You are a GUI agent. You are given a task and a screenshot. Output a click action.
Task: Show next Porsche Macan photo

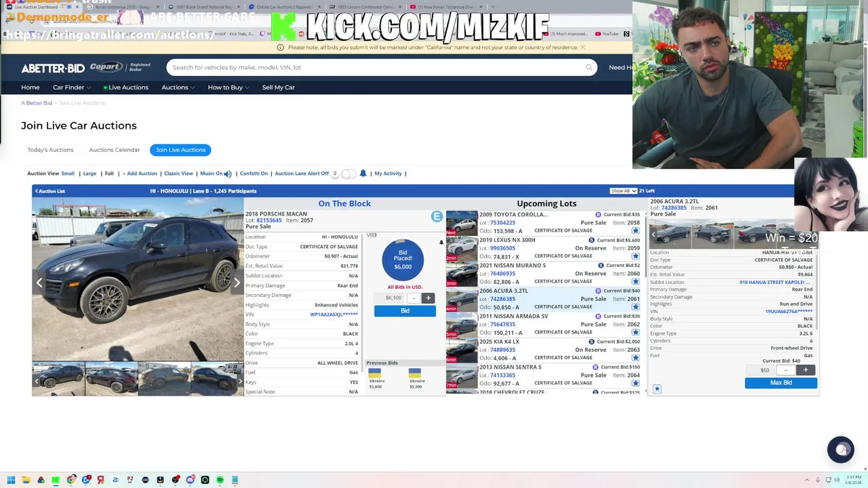(x=237, y=283)
